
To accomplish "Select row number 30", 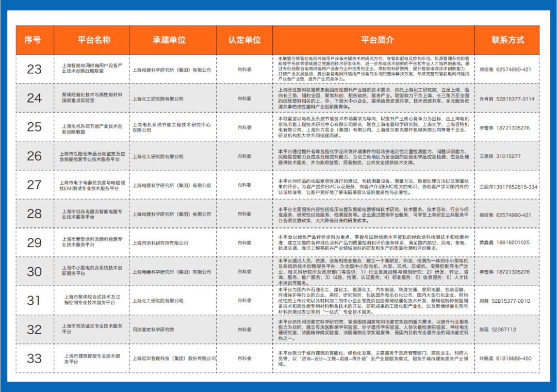I will coord(34,272).
